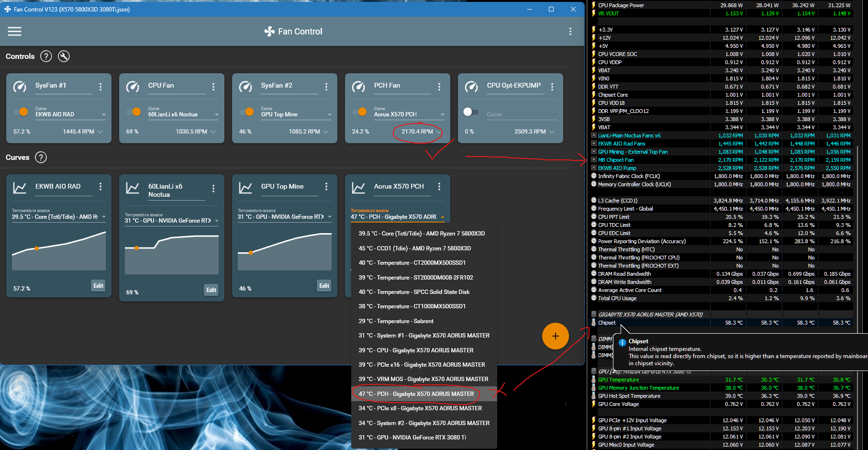Select the 39.5 °C Core Tctl/Tdie menu entry
868x450 pixels.
(422, 233)
